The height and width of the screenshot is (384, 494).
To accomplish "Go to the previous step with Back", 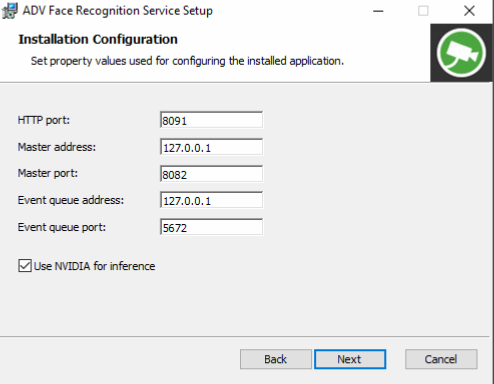I will 276,359.
